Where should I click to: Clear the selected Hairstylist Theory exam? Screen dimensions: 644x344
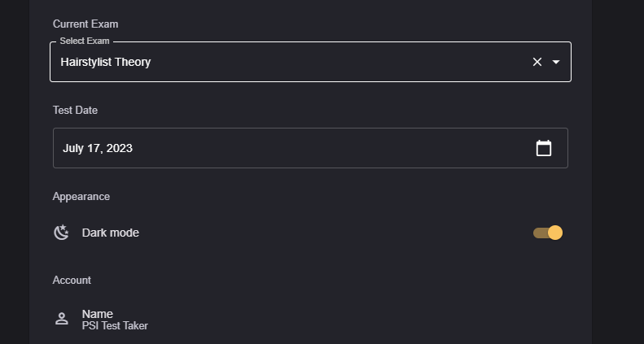[x=537, y=62]
